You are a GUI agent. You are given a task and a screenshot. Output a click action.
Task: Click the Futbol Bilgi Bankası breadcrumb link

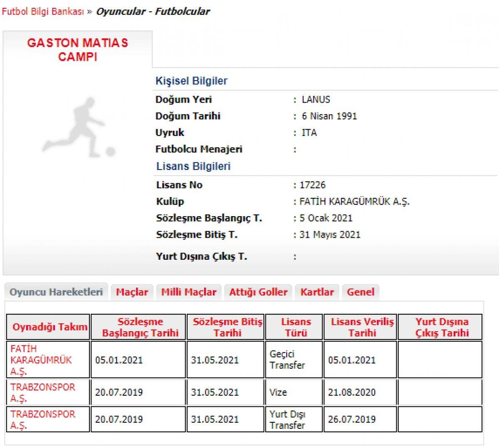(x=43, y=11)
